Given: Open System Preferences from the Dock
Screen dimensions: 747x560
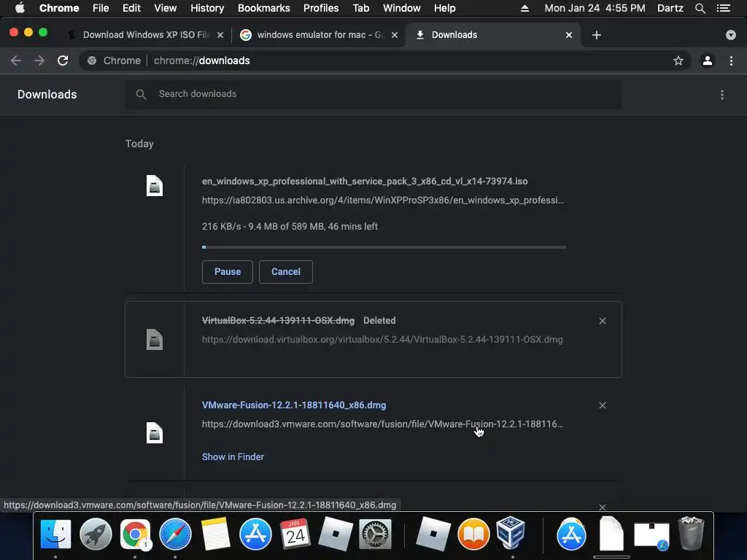Looking at the screenshot, I should [x=375, y=534].
